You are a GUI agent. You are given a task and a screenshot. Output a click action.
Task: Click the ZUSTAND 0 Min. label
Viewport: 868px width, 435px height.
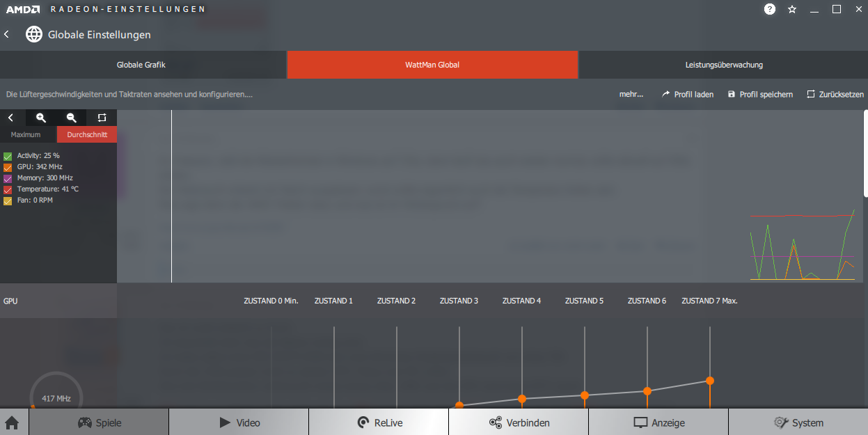271,301
